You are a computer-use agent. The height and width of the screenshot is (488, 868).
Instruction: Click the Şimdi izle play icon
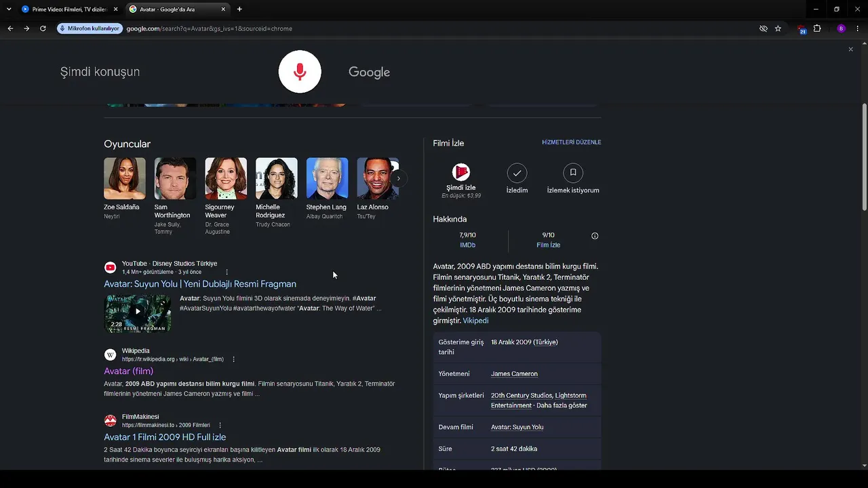(x=461, y=172)
